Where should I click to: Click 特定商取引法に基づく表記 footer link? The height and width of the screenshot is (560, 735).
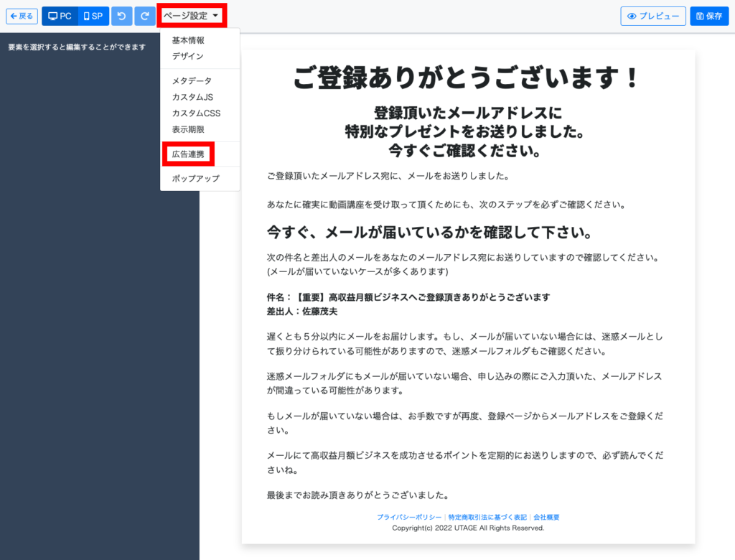pos(487,517)
